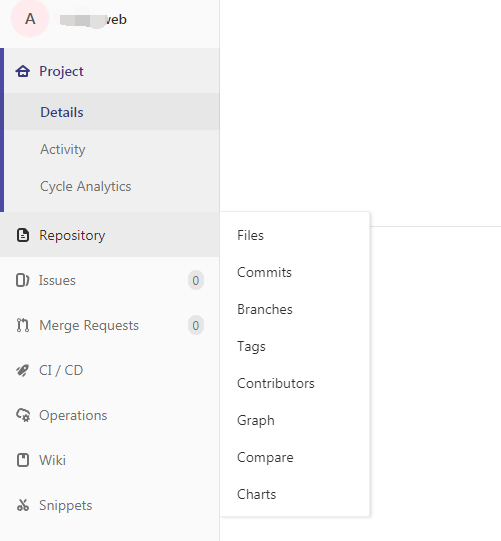Screen dimensions: 501x541
Task: Click the Wiki book icon
Action: pyautogui.click(x=23, y=460)
